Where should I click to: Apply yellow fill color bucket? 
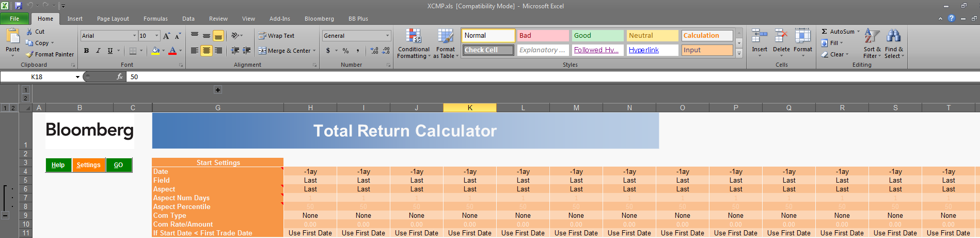155,51
